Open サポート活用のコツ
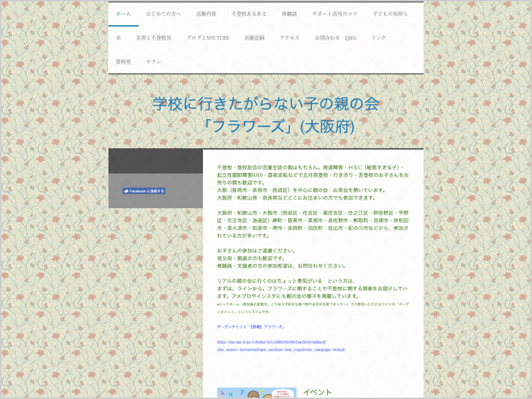Viewport: 532px width, 399px height. coord(334,14)
